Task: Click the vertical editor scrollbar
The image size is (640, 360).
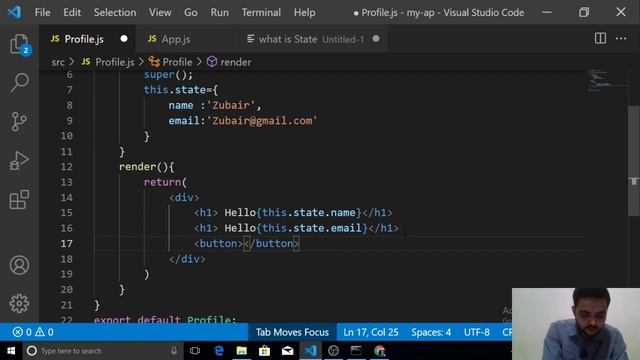Action: coord(633,160)
